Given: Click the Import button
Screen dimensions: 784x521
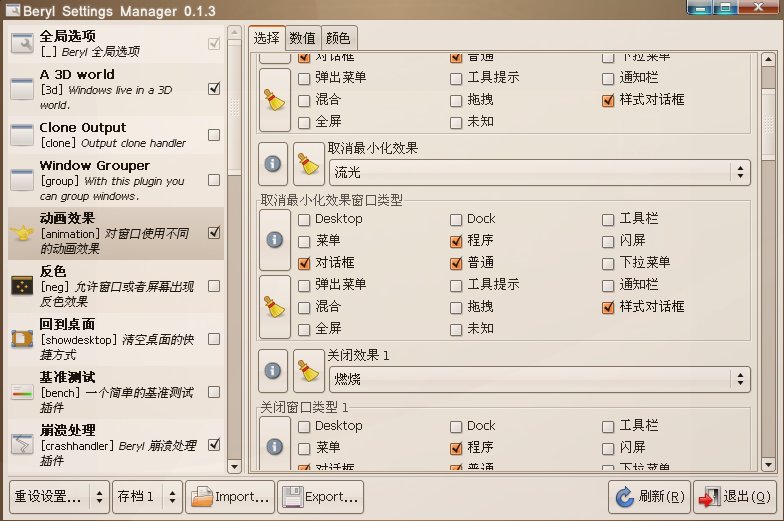Looking at the screenshot, I should click(230, 497).
